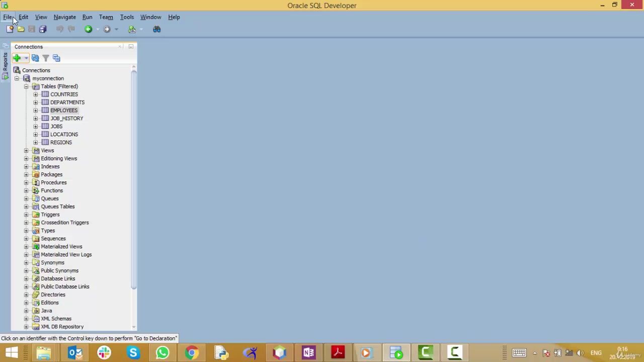Open dropdown next to New Connection plus
Viewport: 644px width, 362px height.
click(x=26, y=58)
